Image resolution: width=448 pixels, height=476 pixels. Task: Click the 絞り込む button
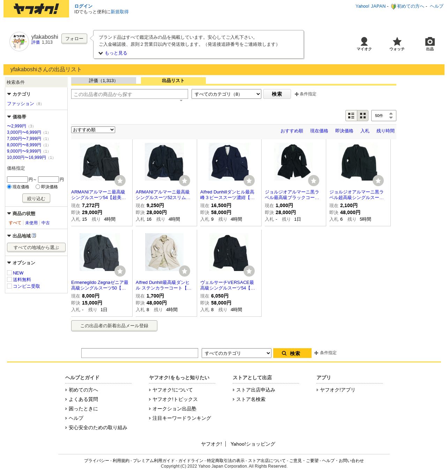point(36,198)
